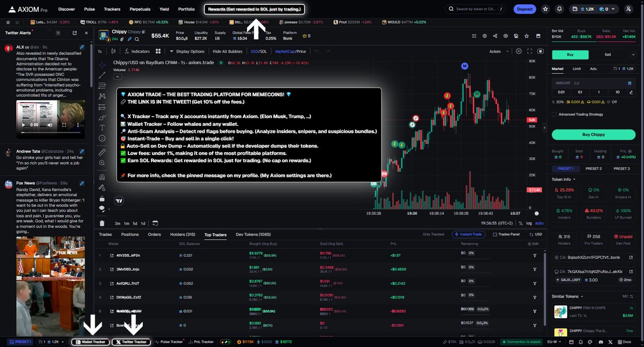Screen dimensions: 644x347
Task: Open the Pulse page
Action: (x=90, y=9)
